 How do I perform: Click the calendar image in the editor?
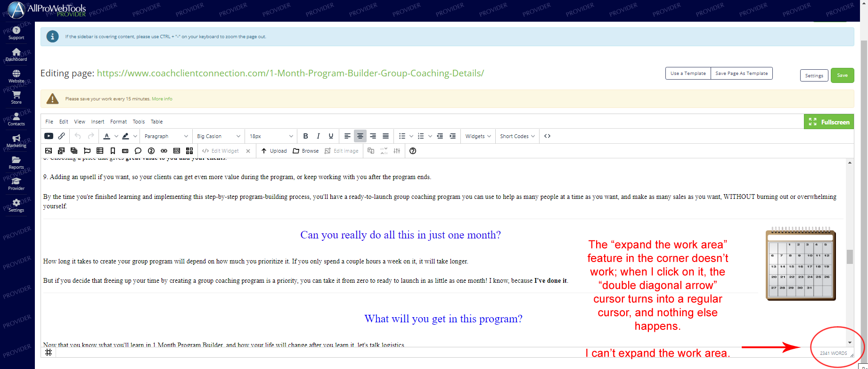coord(801,265)
